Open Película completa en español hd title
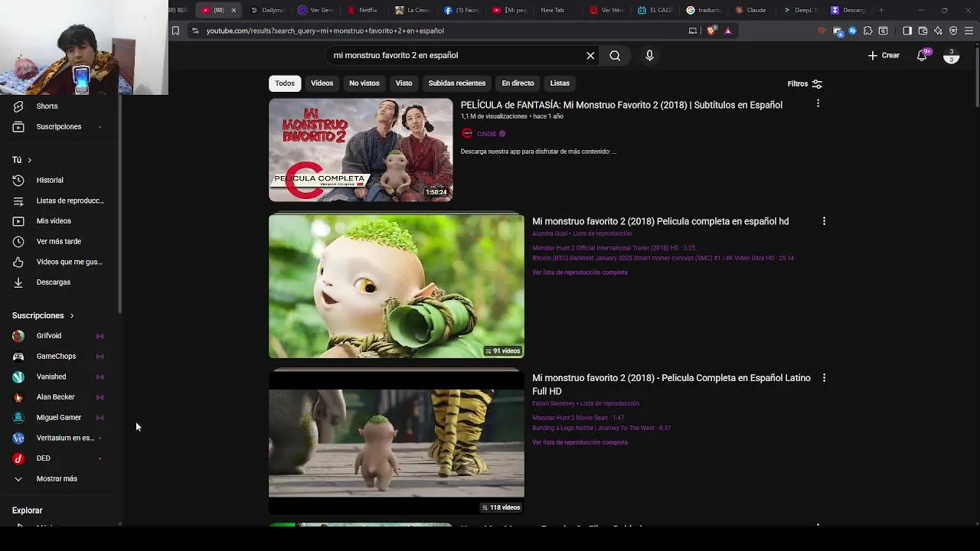The image size is (980, 551). click(x=660, y=221)
